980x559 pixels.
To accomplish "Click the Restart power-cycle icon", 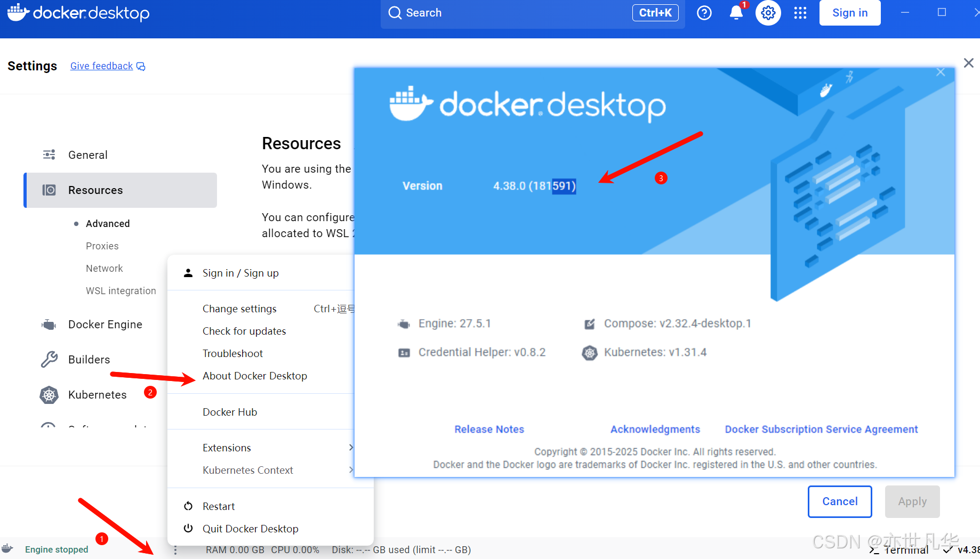I will 188,506.
